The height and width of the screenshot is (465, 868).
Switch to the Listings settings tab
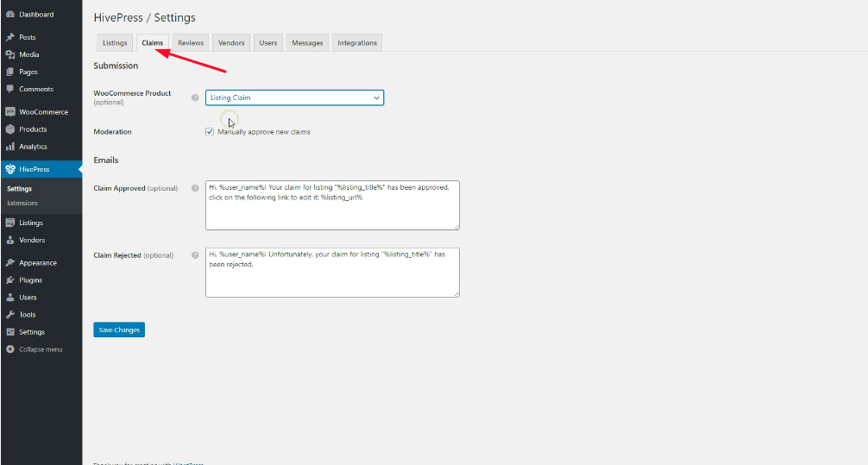[115, 42]
